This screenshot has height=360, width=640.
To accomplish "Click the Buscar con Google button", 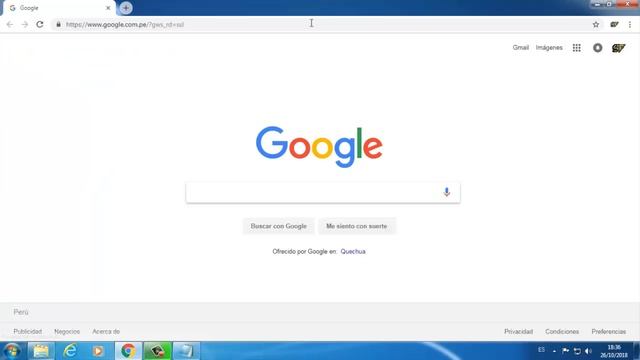I will click(x=278, y=226).
